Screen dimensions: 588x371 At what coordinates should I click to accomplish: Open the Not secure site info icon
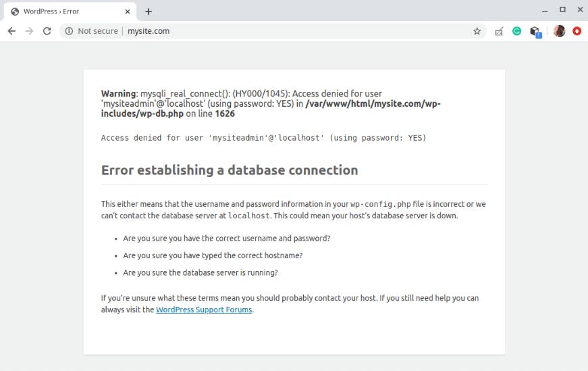click(x=69, y=31)
